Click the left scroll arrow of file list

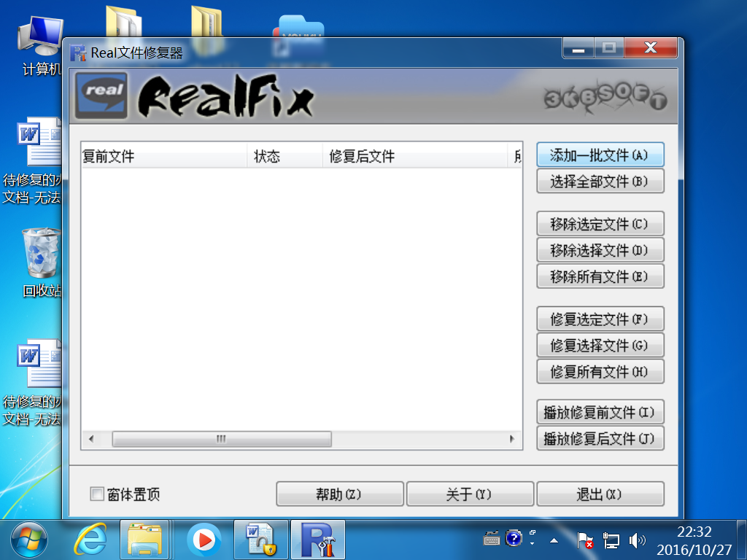(91, 438)
